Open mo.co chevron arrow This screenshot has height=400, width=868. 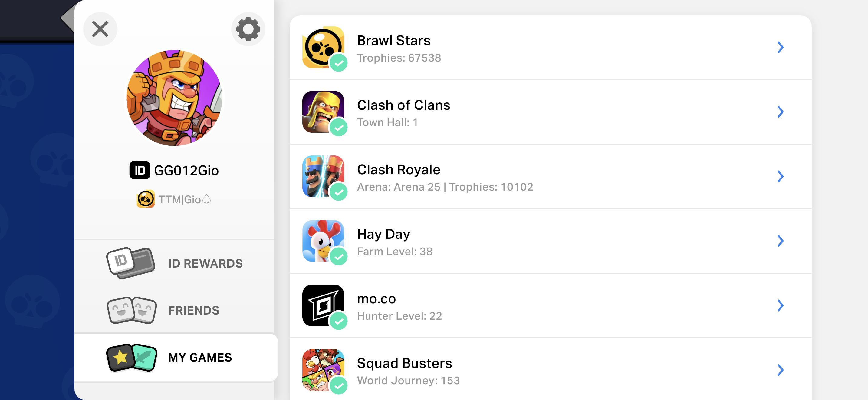point(781,305)
